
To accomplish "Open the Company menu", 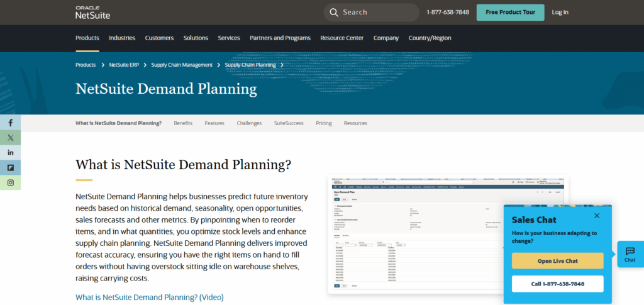I will click(x=386, y=38).
